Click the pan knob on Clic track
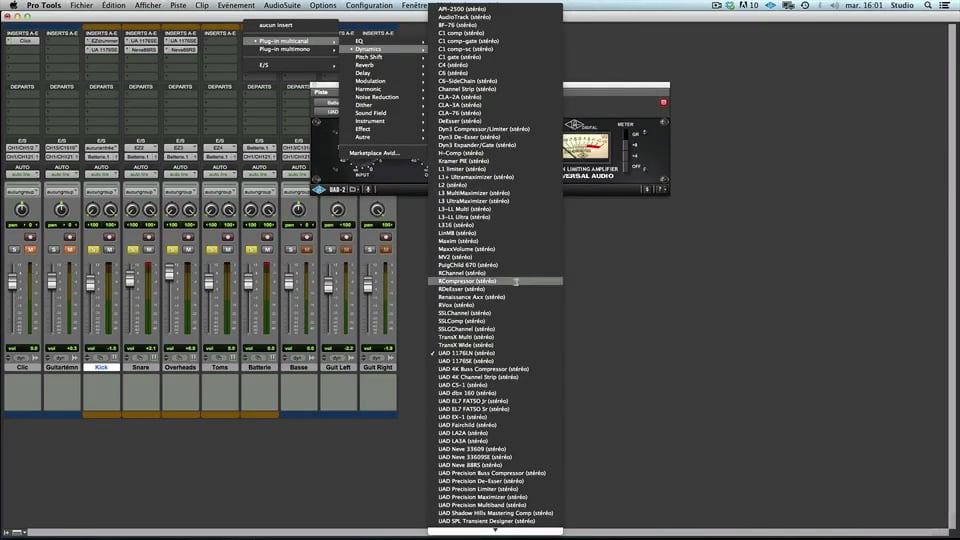The width and height of the screenshot is (960, 540). (22, 210)
